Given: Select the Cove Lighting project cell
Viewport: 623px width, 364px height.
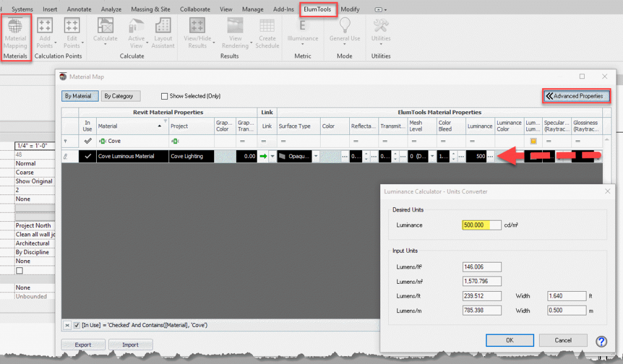Looking at the screenshot, I should pos(192,156).
